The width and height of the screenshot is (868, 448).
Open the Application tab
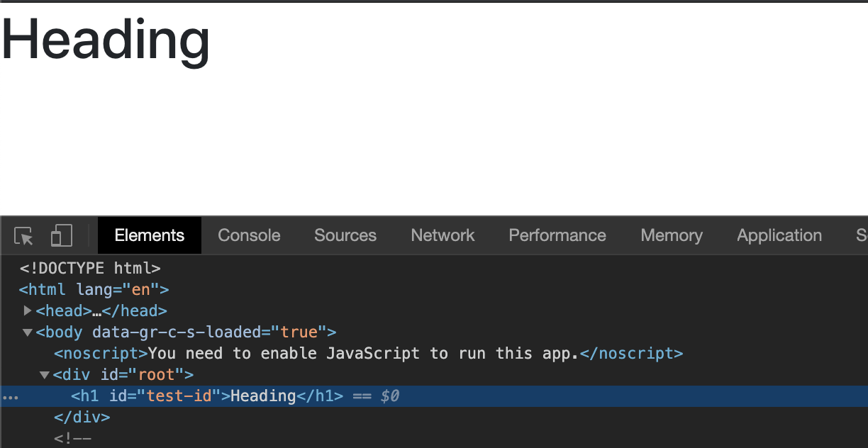tap(779, 235)
